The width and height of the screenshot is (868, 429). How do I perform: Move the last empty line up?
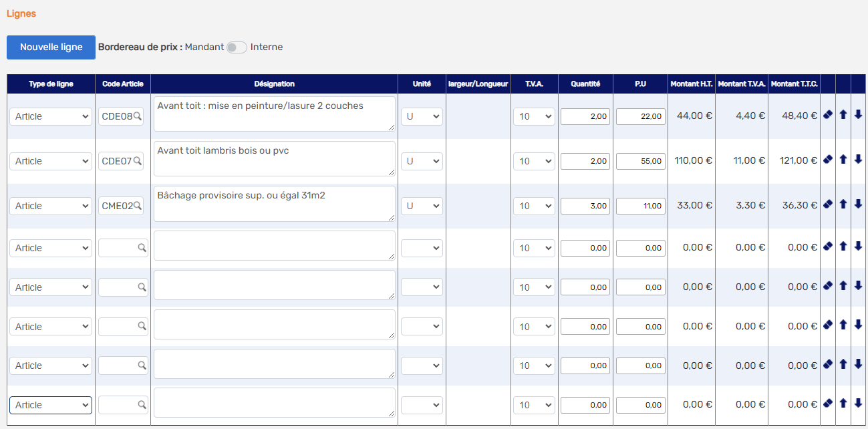click(x=843, y=404)
